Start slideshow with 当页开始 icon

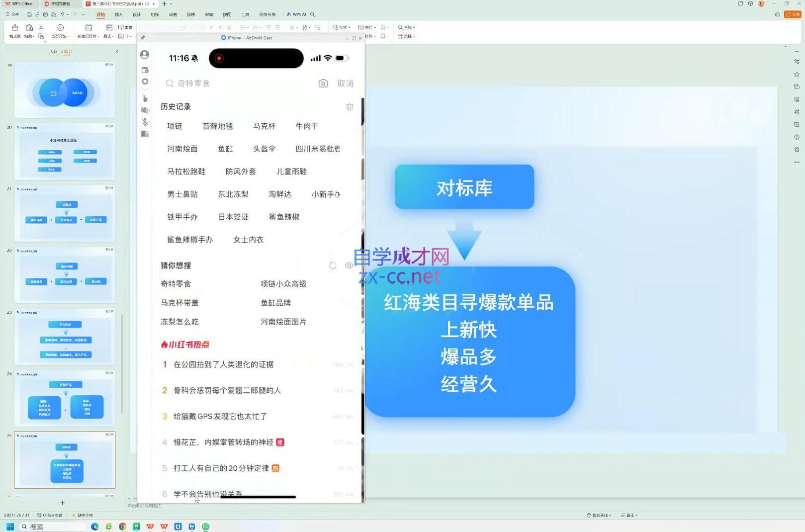60,31
